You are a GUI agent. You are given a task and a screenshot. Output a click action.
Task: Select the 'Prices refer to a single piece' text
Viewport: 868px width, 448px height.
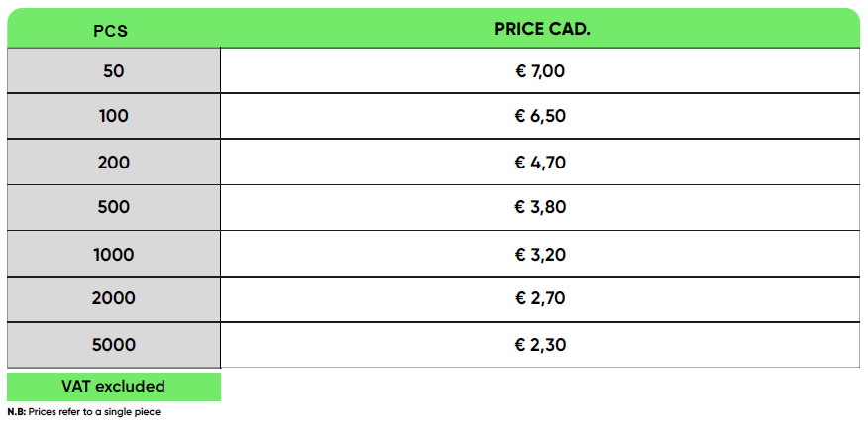pyautogui.click(x=94, y=412)
